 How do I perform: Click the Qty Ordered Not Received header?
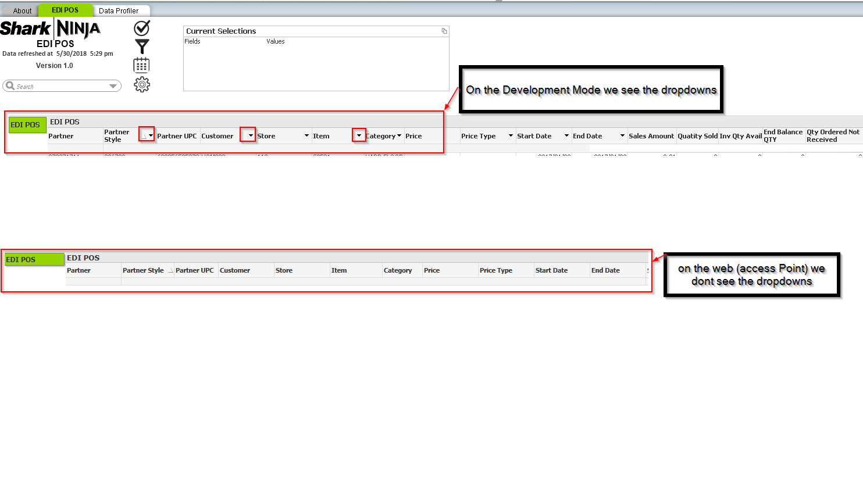[833, 135]
